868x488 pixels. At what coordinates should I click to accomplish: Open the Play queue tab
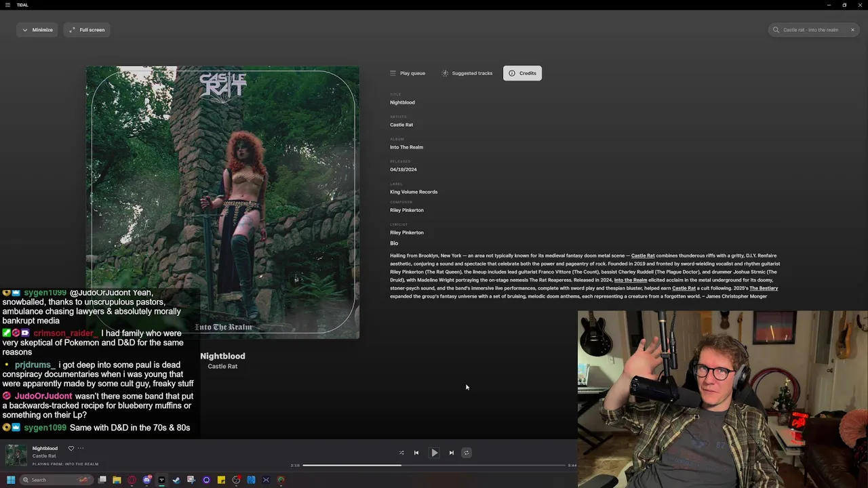point(408,73)
